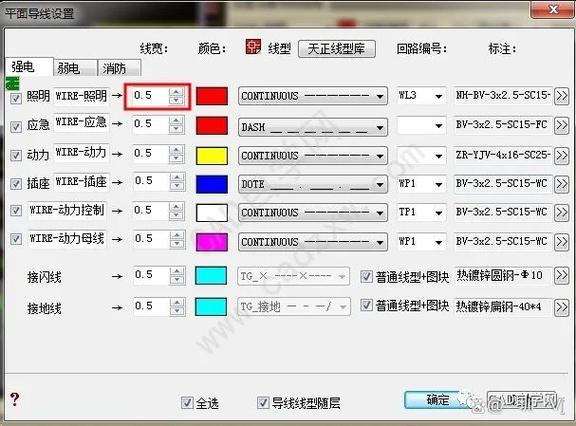The image size is (576, 426).
Task: Pick the cyan 接闪线 color swatch
Action: tap(211, 276)
